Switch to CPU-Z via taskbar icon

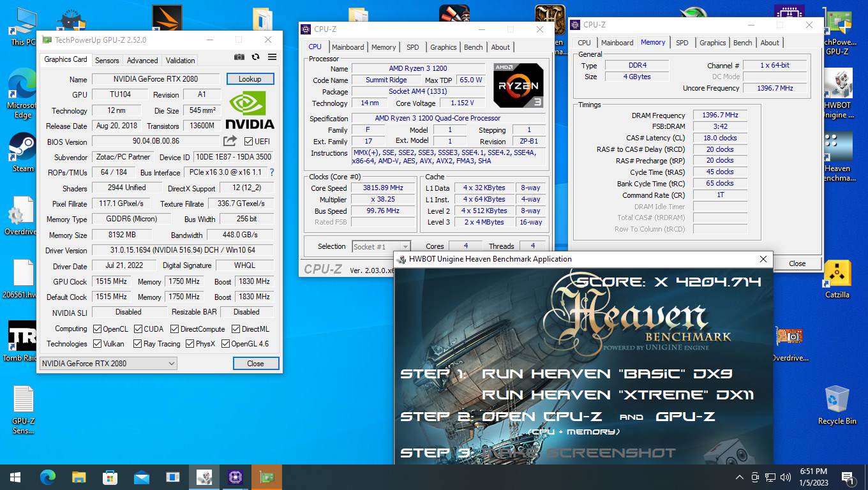pos(235,477)
